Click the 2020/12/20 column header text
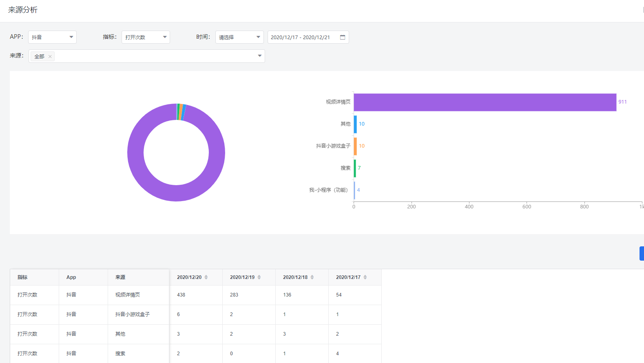Viewport: 644px width, 363px height. 189,277
